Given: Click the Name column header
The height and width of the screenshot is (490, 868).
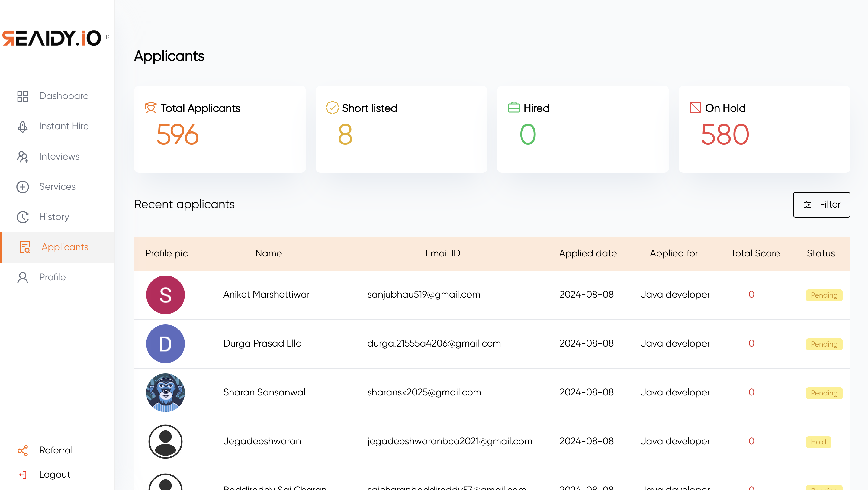Looking at the screenshot, I should tap(268, 253).
